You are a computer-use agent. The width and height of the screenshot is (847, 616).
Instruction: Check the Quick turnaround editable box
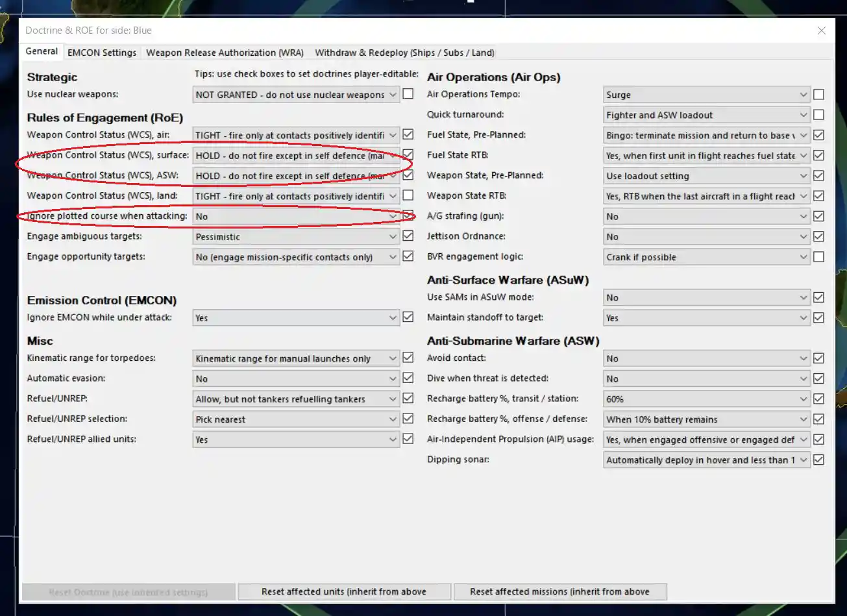pyautogui.click(x=818, y=115)
